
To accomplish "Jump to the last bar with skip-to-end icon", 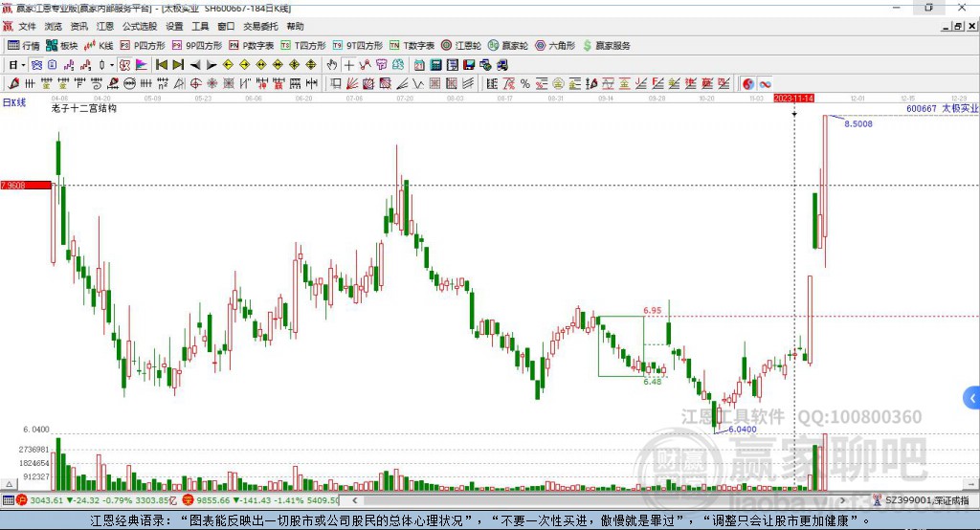I will pyautogui.click(x=178, y=65).
